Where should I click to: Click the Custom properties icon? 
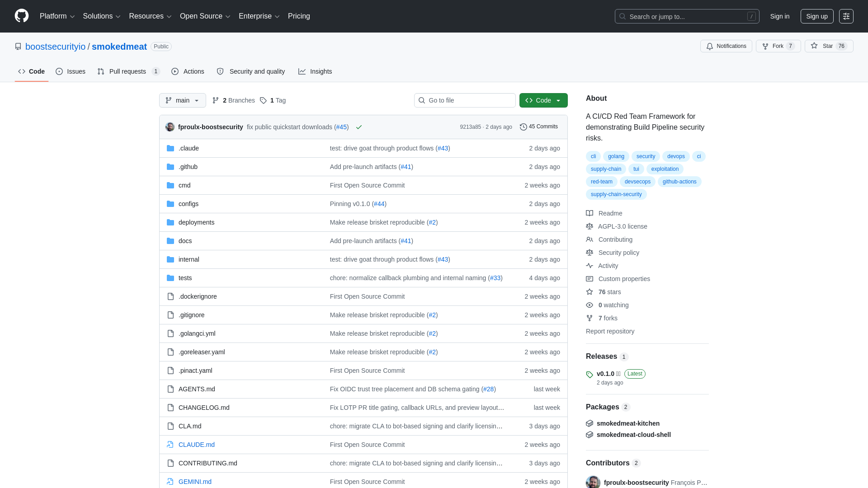(x=590, y=279)
